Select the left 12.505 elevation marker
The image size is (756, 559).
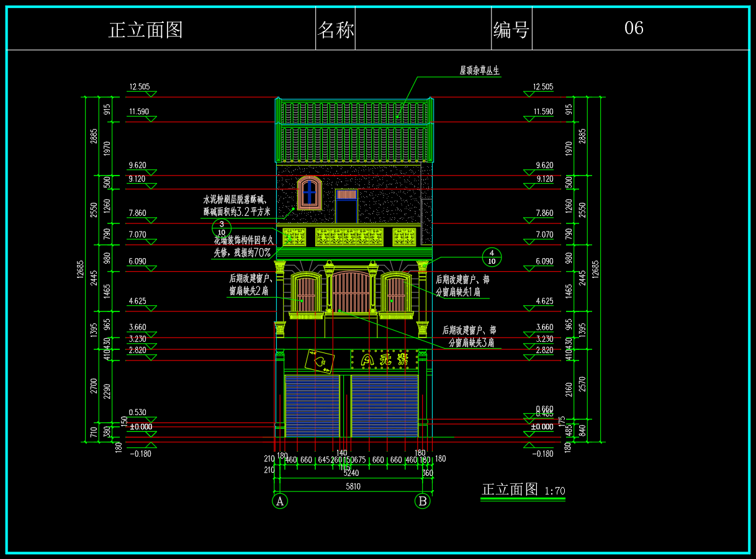140,88
